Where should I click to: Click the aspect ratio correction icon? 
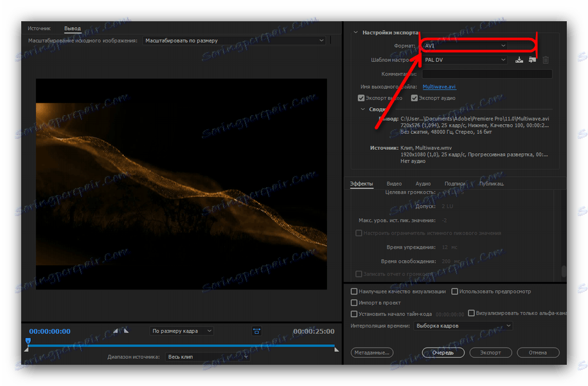[x=256, y=331]
